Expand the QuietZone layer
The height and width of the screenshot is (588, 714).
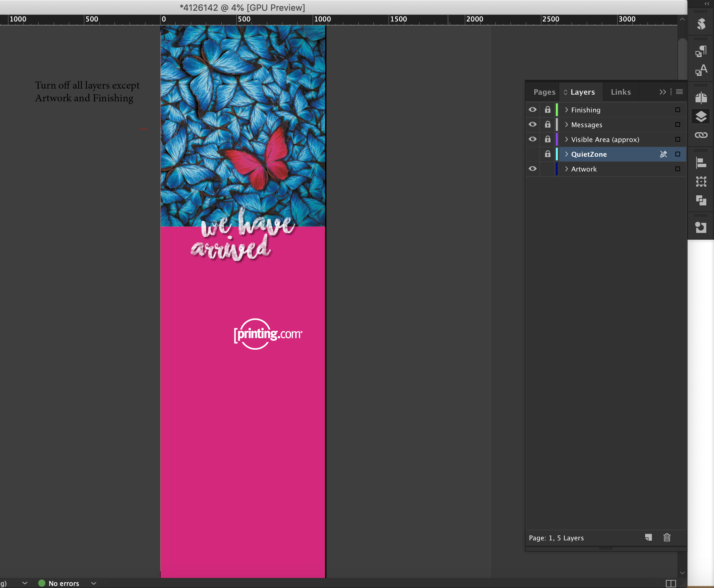click(567, 154)
